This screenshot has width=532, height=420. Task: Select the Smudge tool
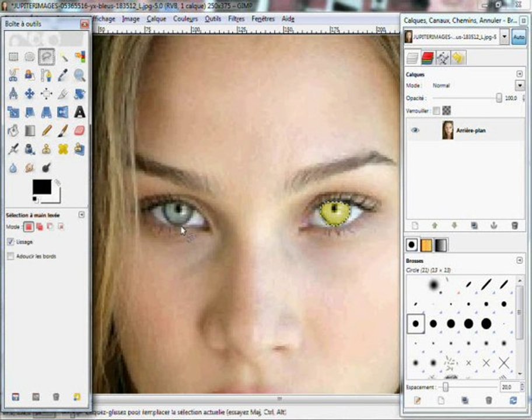(30, 167)
